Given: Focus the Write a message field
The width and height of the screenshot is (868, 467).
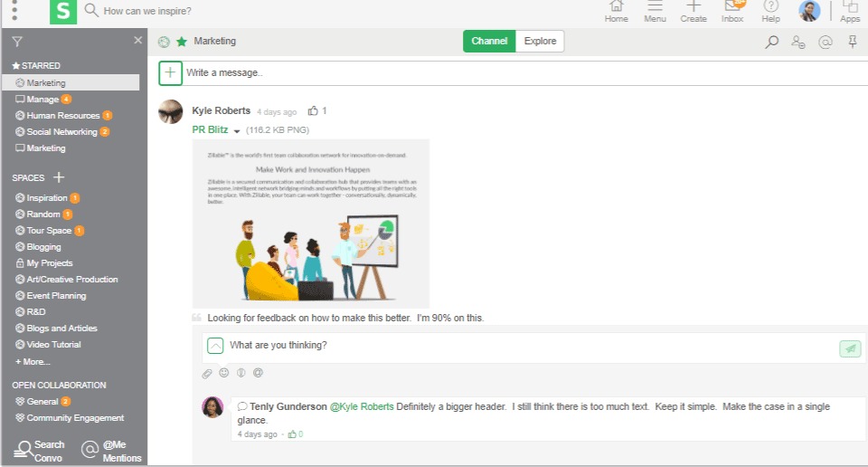Looking at the screenshot, I should point(526,73).
